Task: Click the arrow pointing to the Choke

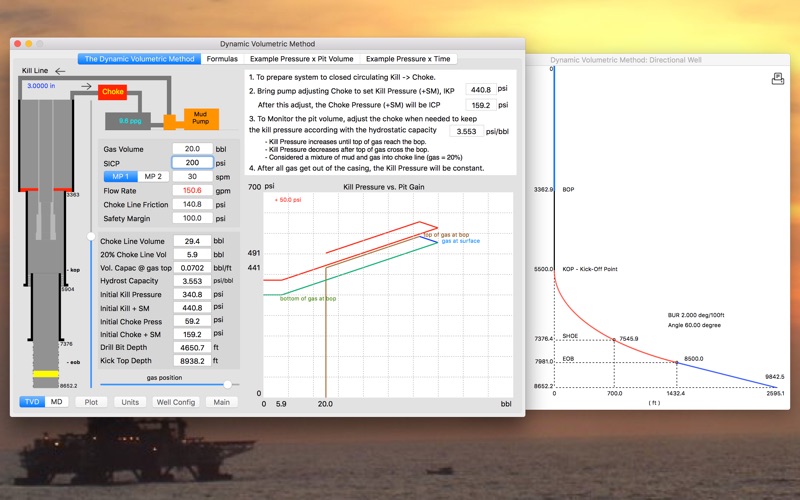Action: point(86,86)
